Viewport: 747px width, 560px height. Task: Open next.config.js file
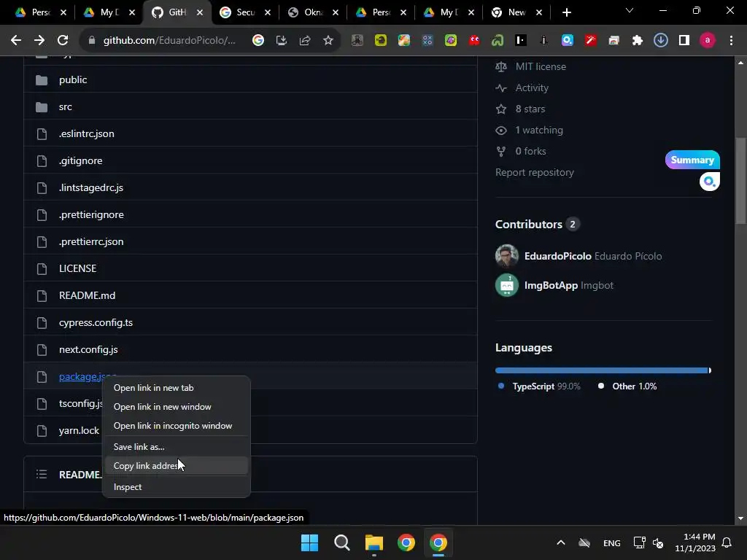coord(88,349)
